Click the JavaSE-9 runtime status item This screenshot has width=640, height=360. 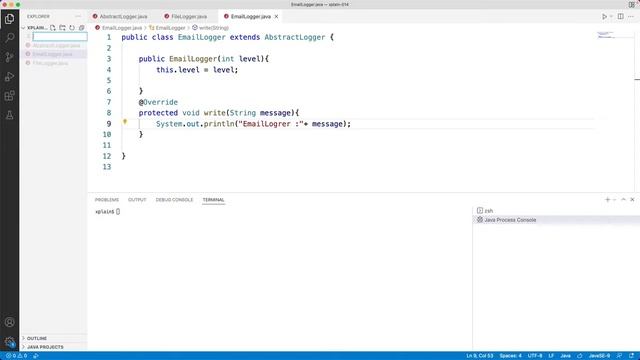pyautogui.click(x=599, y=356)
